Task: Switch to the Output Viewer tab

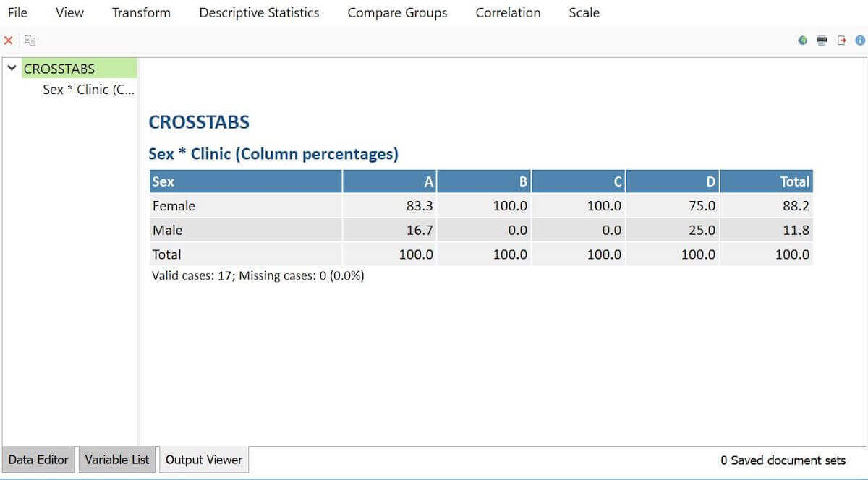Action: (x=204, y=460)
